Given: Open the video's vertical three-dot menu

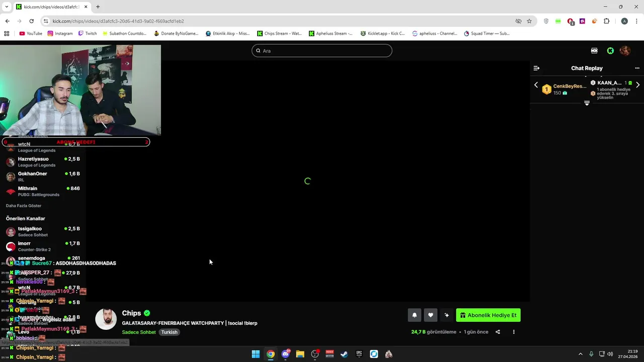Looking at the screenshot, I should click(514, 332).
